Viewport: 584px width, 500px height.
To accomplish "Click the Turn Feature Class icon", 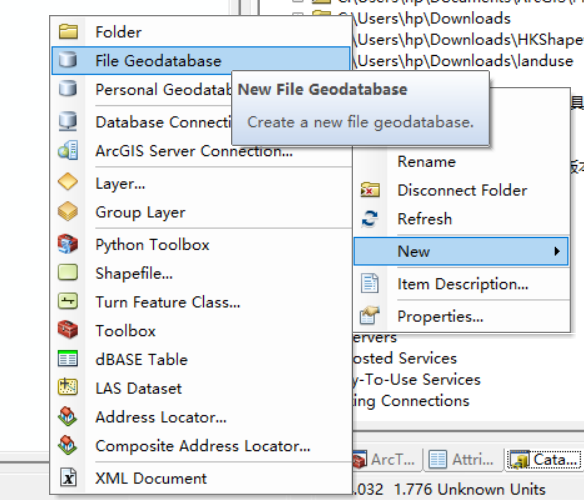I will pyautogui.click(x=68, y=301).
